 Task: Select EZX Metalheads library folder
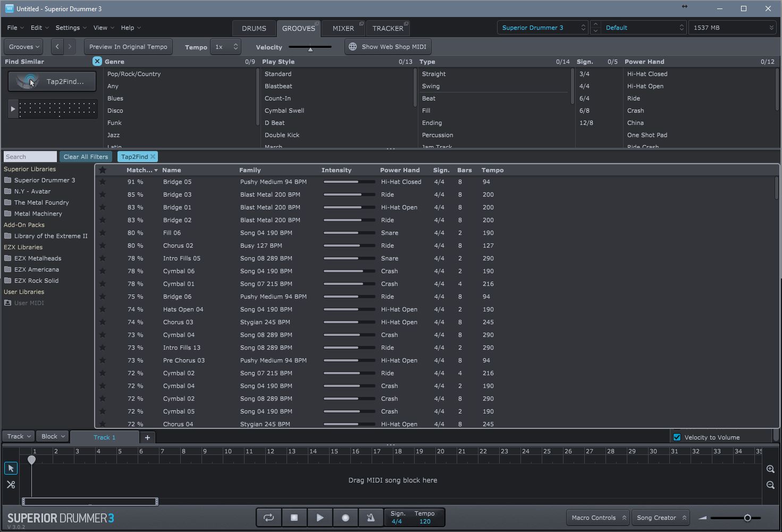[x=38, y=258]
